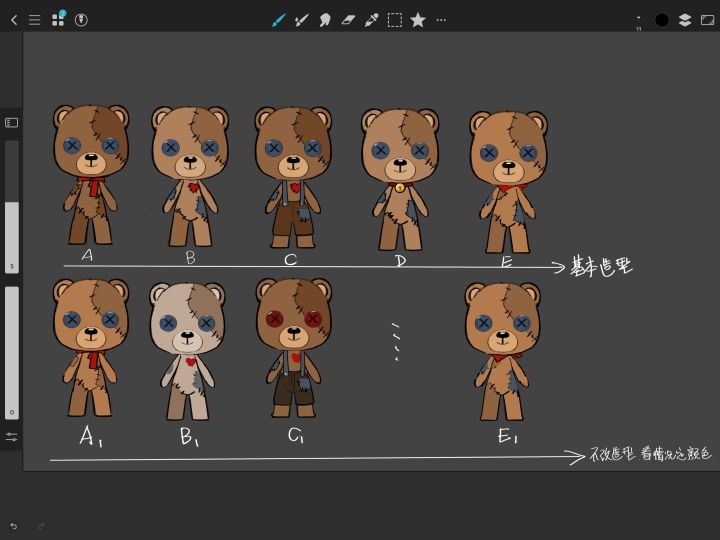Go back using the left chevron

pyautogui.click(x=14, y=20)
